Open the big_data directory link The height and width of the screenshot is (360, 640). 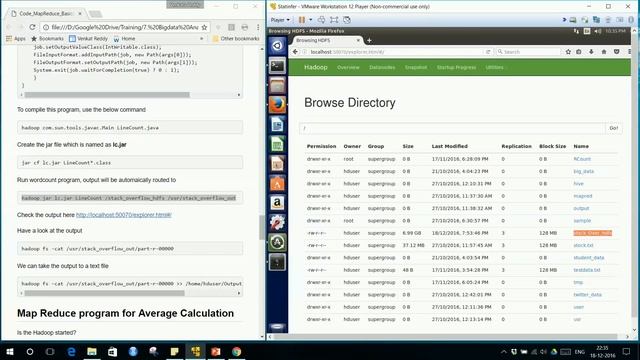(584, 171)
